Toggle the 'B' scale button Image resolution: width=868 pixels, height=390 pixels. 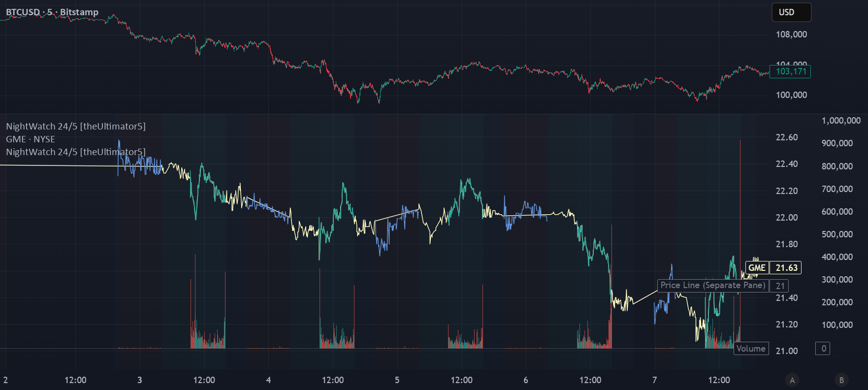841,380
